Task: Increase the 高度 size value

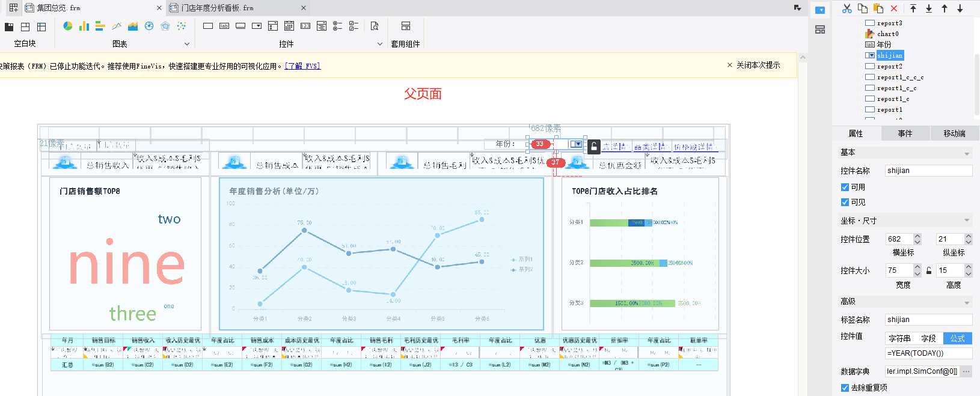Action: 968,267
